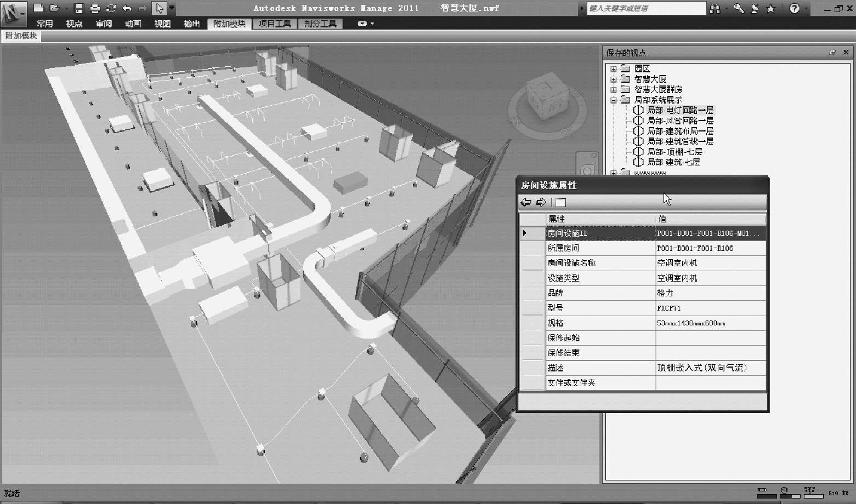Expand the 智慧大厦群房 folder

tap(613, 90)
